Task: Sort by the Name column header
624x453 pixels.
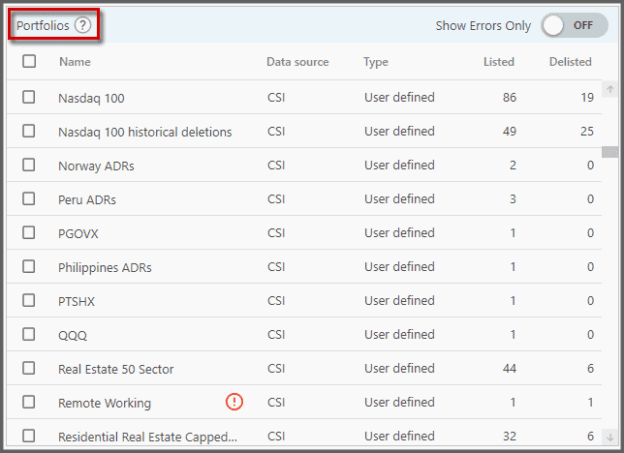Action: (74, 62)
